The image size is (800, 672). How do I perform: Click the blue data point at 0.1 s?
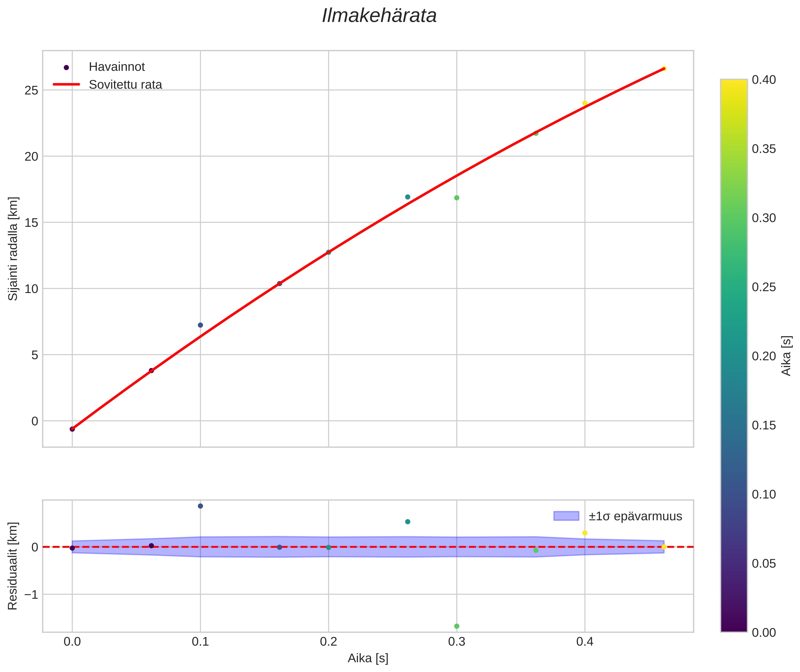pyautogui.click(x=201, y=325)
